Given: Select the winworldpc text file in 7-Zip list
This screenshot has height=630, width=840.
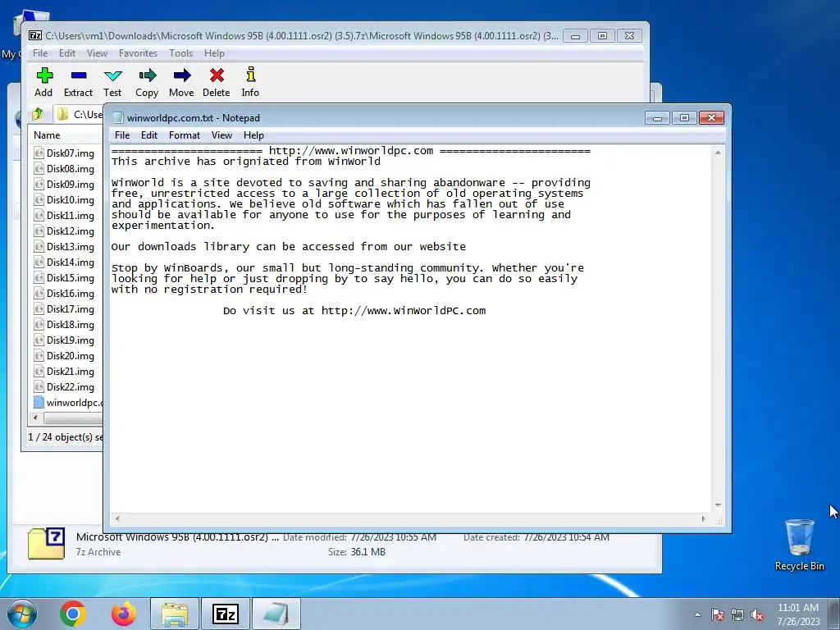Looking at the screenshot, I should [x=67, y=402].
